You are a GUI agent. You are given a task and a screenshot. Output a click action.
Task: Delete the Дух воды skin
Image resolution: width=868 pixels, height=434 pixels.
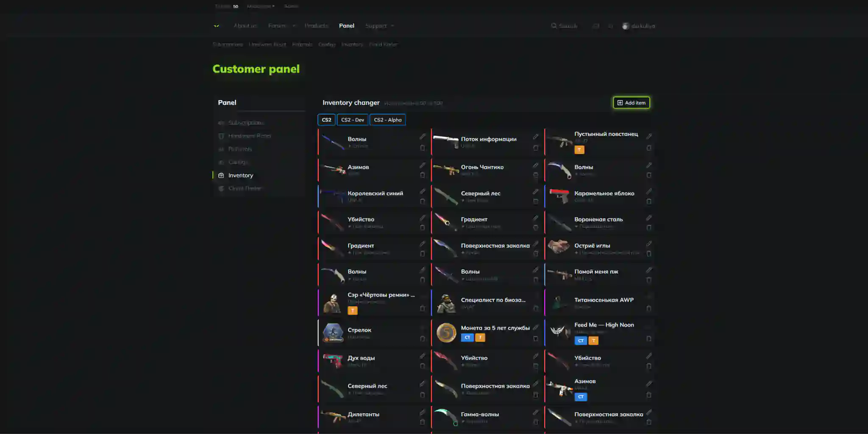click(423, 366)
